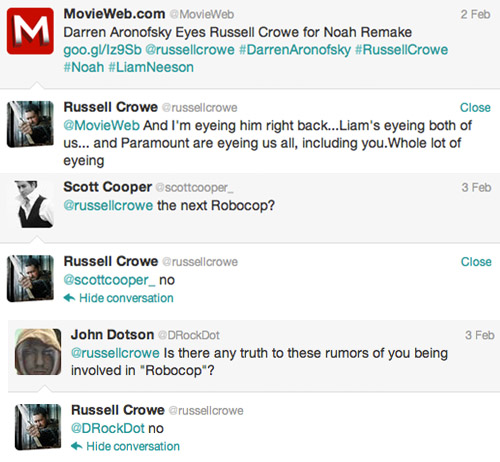Image resolution: width=500 pixels, height=462 pixels.
Task: Open Scott Cooper's profile picture
Action: tap(34, 204)
